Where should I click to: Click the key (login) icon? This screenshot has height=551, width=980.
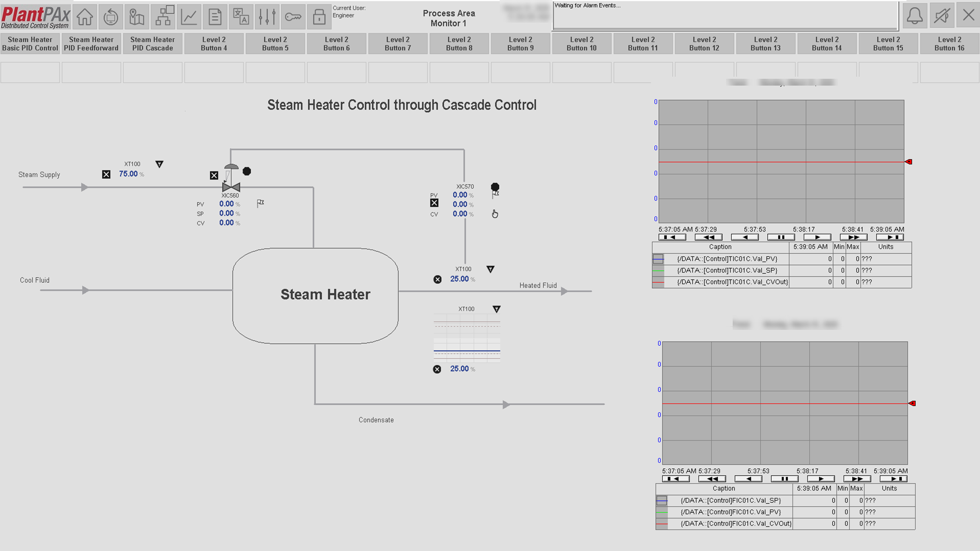[x=293, y=17]
